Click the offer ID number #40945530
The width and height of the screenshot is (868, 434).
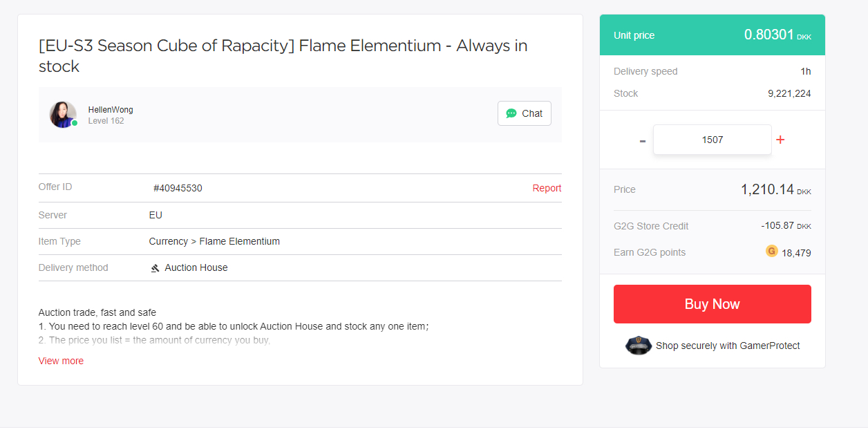pyautogui.click(x=178, y=188)
